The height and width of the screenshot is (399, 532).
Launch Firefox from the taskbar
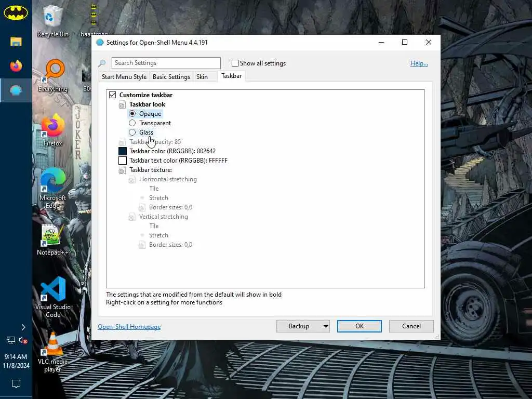click(16, 65)
